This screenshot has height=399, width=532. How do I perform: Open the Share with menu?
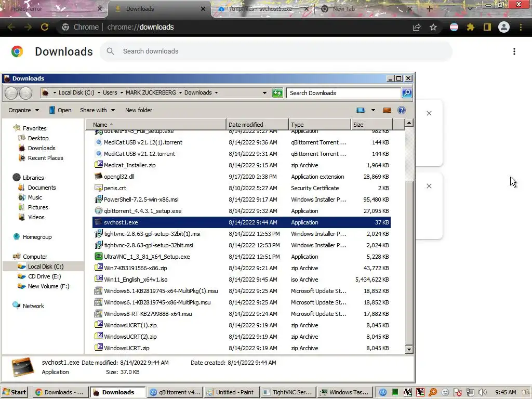(97, 110)
